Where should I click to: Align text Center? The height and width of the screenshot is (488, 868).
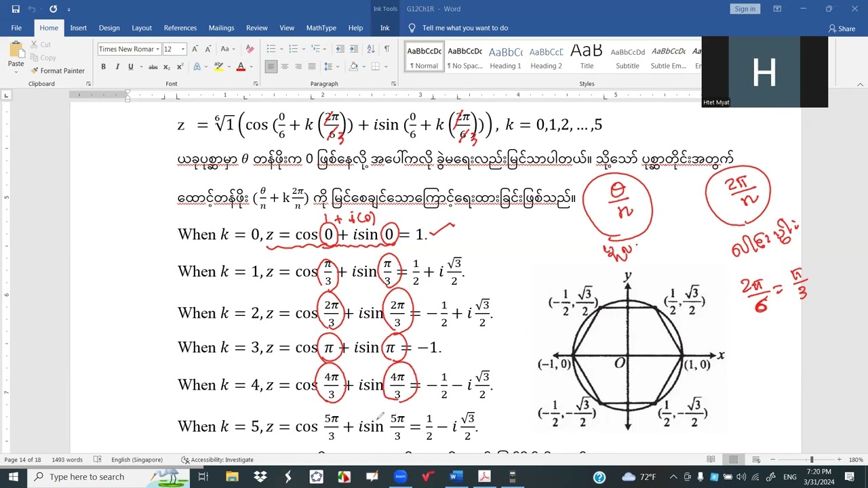(285, 66)
